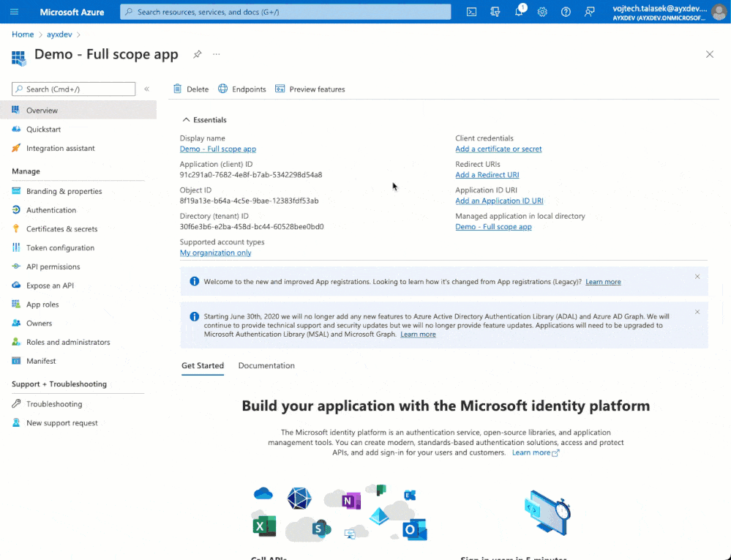The image size is (731, 560).
Task: Select API permissions in Manage menu
Action: (x=53, y=266)
